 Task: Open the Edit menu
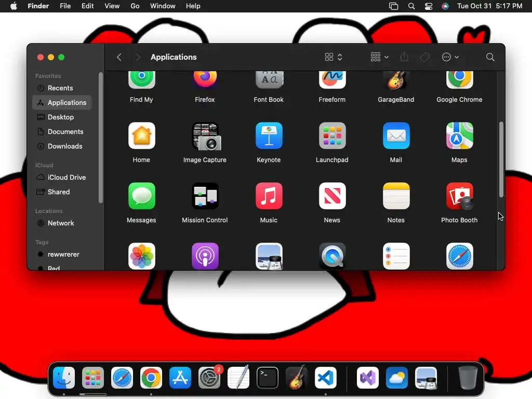pyautogui.click(x=87, y=6)
